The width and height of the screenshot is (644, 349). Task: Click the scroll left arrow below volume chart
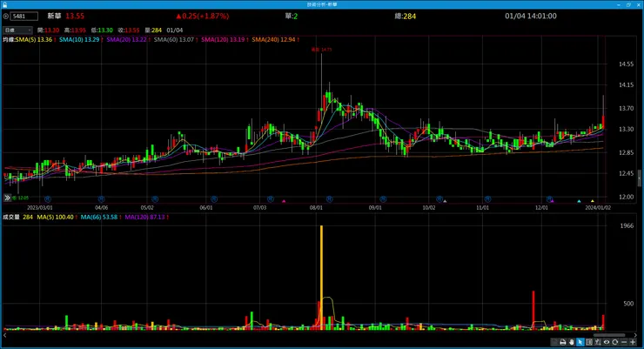(x=5, y=335)
